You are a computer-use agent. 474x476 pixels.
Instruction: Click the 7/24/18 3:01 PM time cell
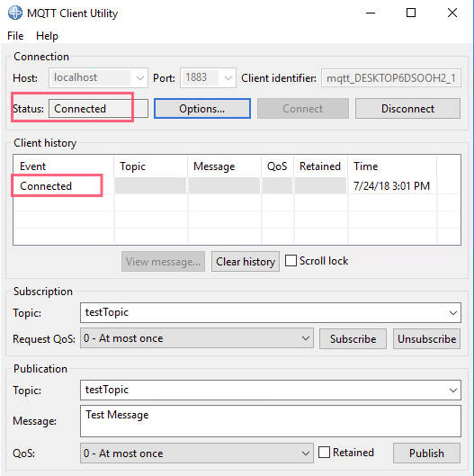click(x=392, y=185)
